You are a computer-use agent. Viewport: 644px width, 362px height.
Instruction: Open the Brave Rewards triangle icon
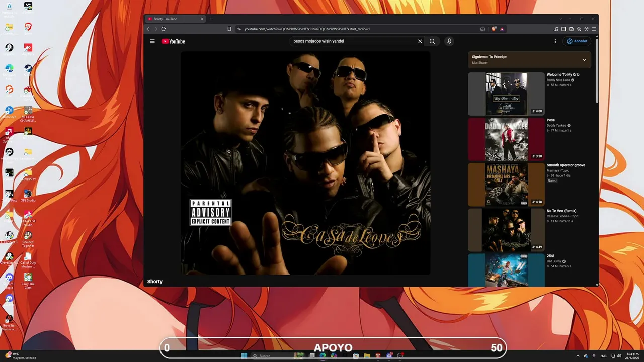502,29
